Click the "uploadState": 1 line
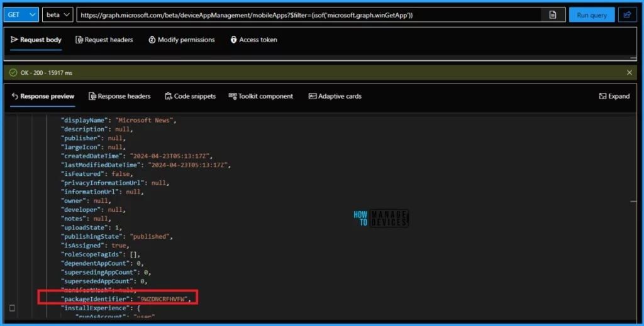644x326 pixels. coord(92,227)
